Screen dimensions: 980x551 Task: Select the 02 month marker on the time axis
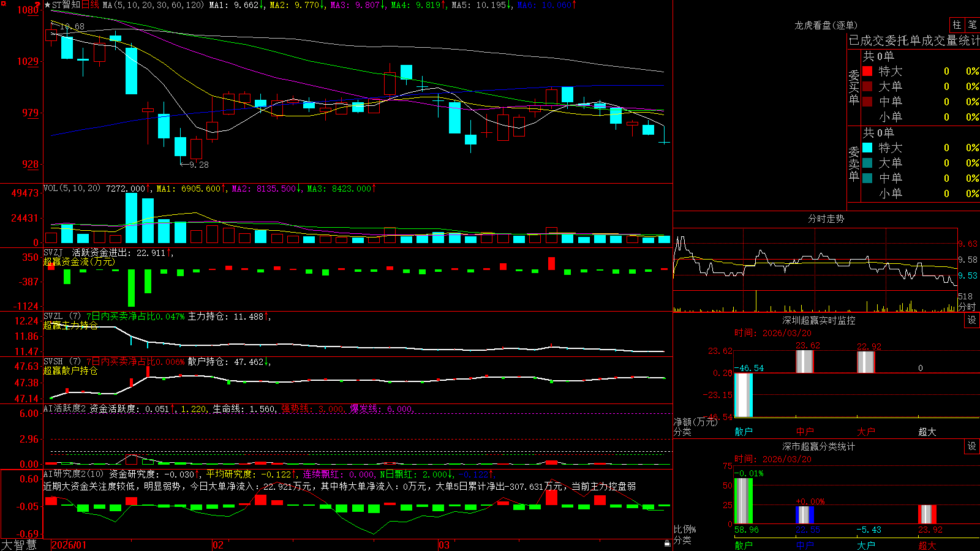point(218,545)
